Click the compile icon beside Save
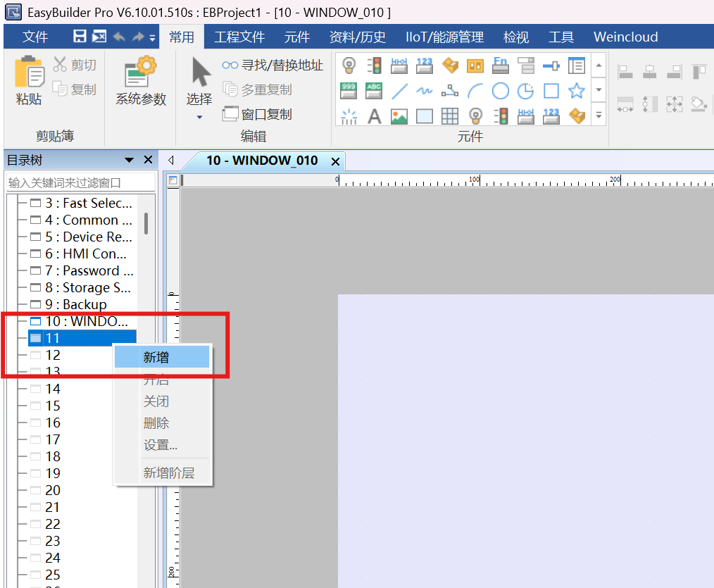This screenshot has width=714, height=588. [99, 37]
